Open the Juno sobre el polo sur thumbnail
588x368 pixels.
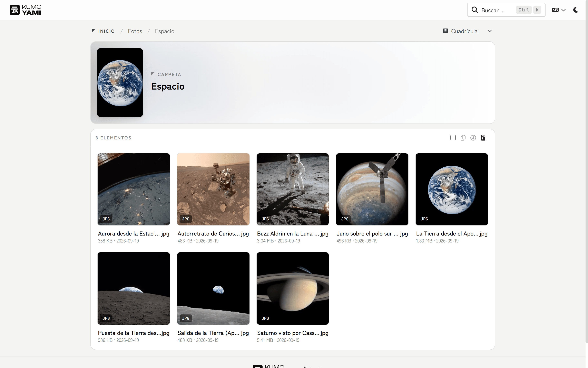[372, 189]
